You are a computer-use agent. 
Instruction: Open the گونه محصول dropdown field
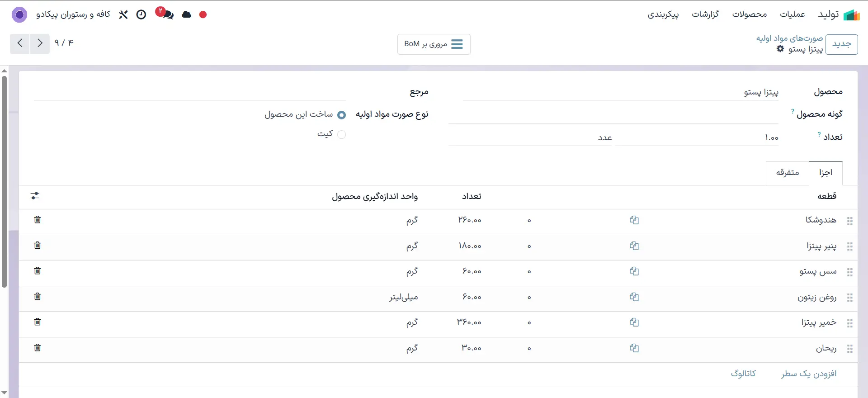point(613,114)
